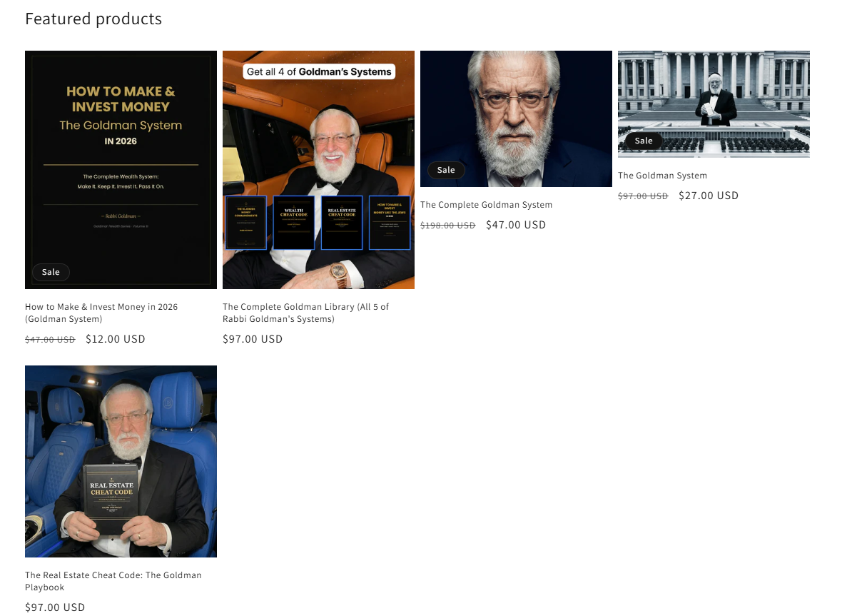Click the Sale badge on The Goldman System
Viewport: 852px width, 616px height.
(x=644, y=141)
